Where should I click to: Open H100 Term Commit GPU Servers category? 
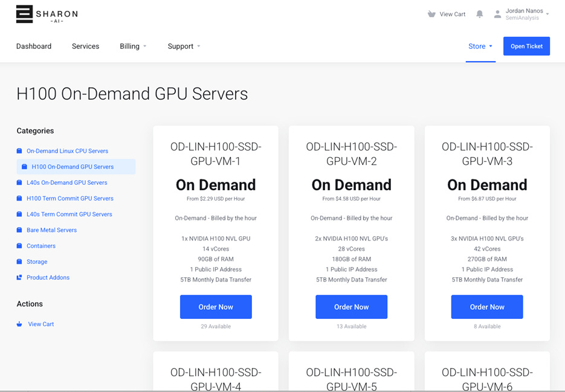pos(70,198)
